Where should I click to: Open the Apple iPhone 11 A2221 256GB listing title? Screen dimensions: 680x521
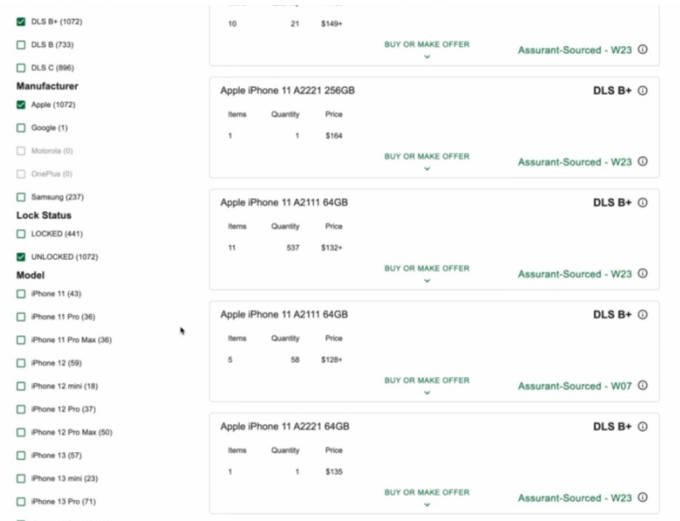point(287,91)
